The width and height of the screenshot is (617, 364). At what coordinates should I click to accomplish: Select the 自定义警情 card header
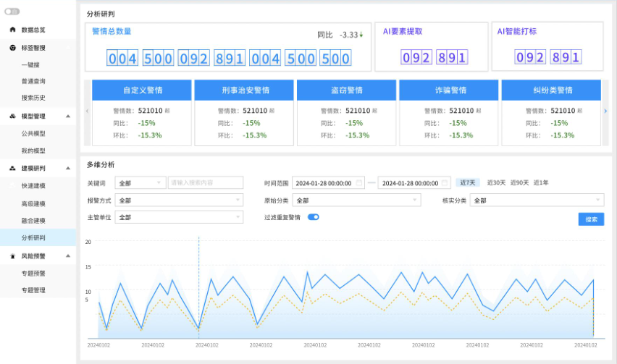(142, 90)
